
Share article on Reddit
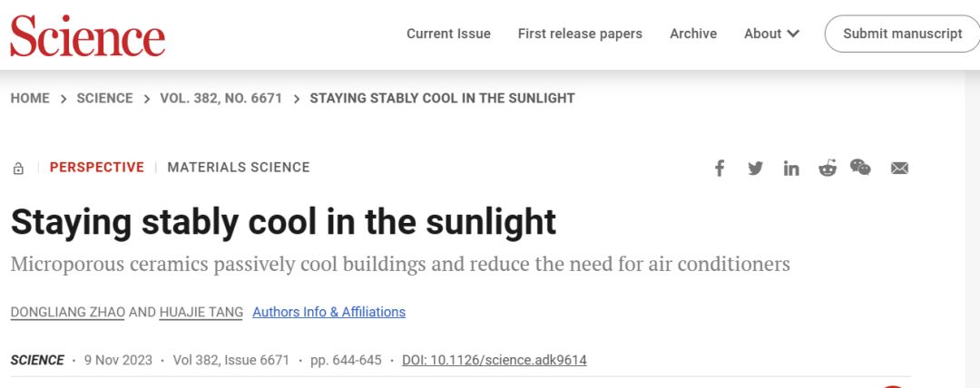point(827,168)
